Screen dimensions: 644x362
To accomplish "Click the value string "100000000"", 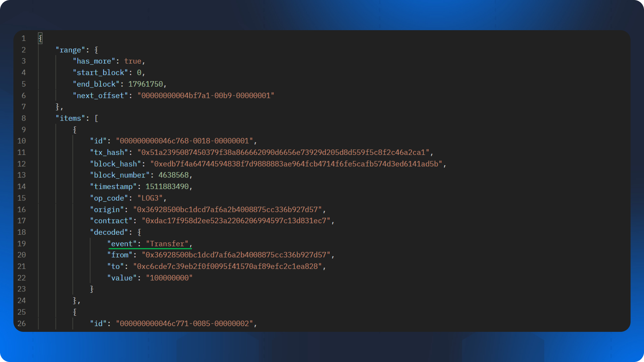I will 169,278.
